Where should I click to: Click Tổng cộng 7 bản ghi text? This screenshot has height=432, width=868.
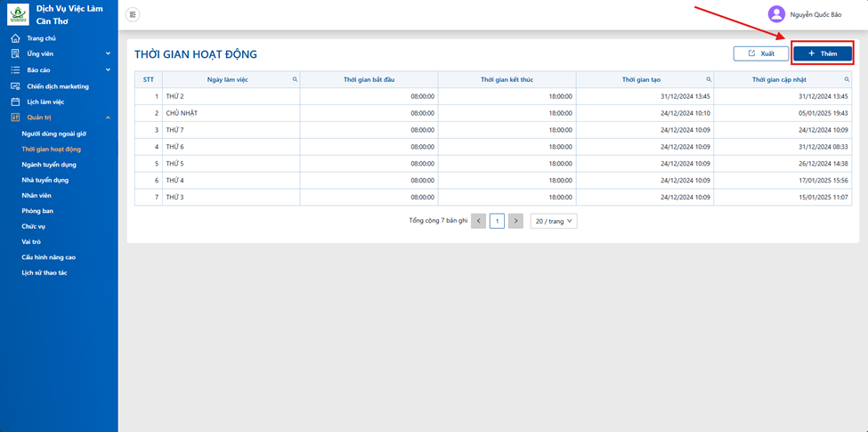click(x=438, y=220)
